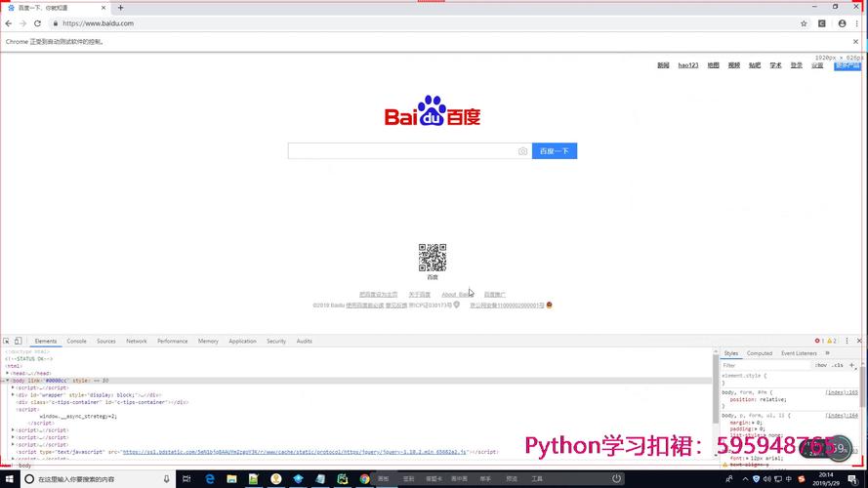Activate the DevTools inspect element picker

(6, 342)
